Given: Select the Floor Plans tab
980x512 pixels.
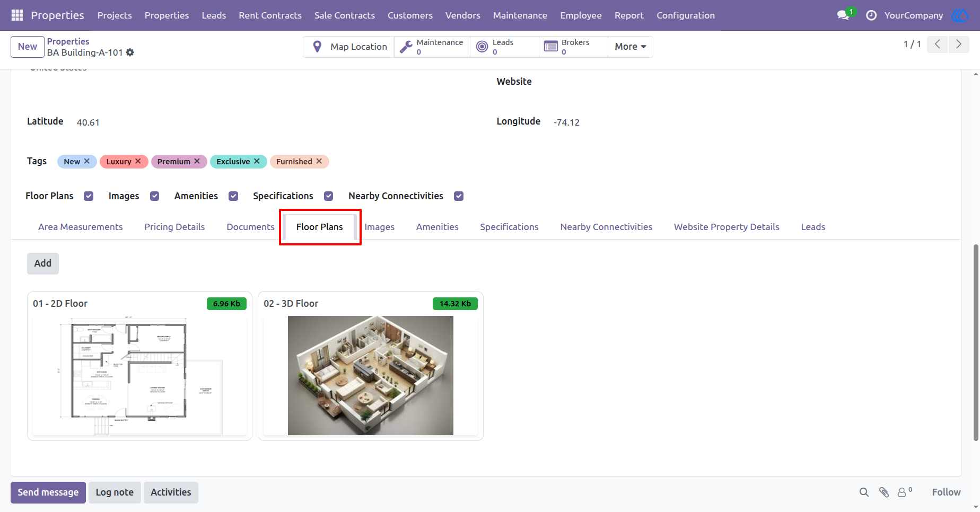Looking at the screenshot, I should click(x=319, y=227).
